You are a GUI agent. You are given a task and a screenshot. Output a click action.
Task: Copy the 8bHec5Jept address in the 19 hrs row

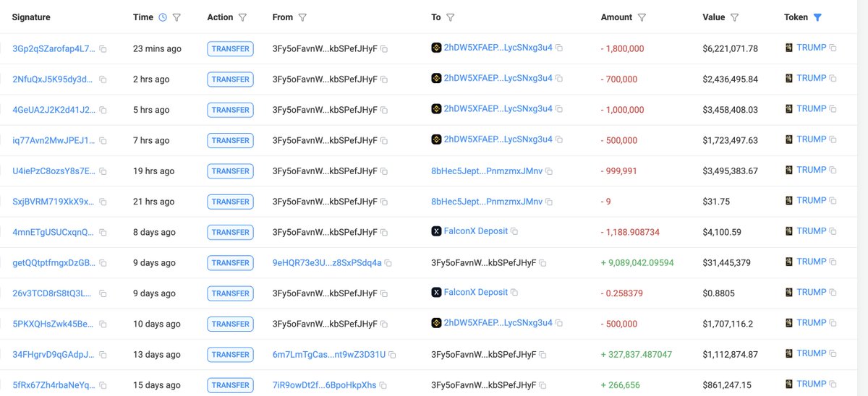[549, 171]
